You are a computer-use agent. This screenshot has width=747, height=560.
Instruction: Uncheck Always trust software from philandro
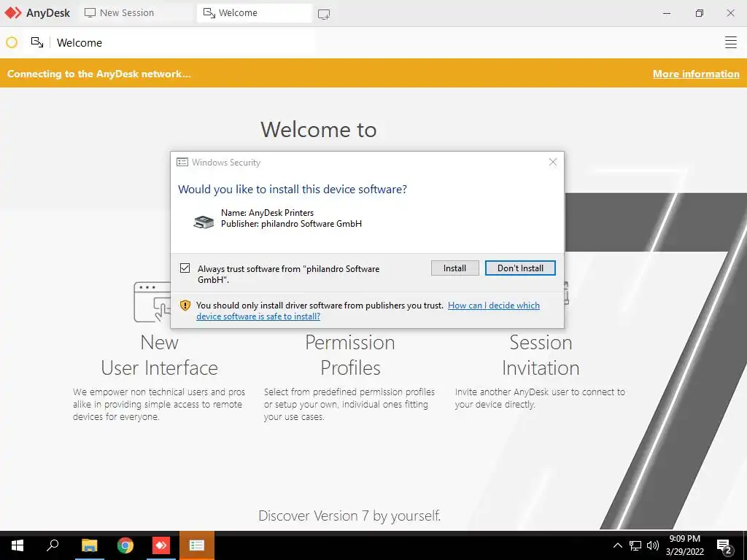click(185, 268)
